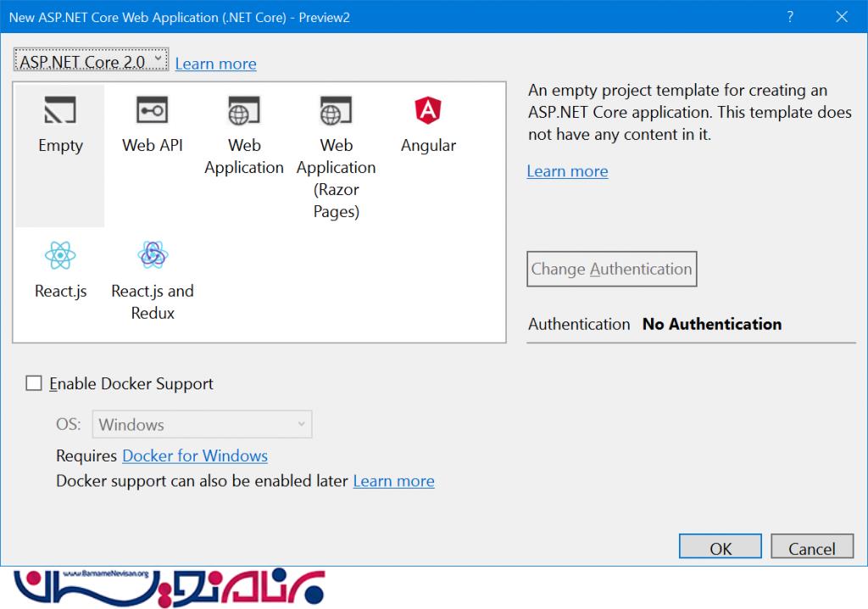Open the Docker for Windows link

pos(195,455)
